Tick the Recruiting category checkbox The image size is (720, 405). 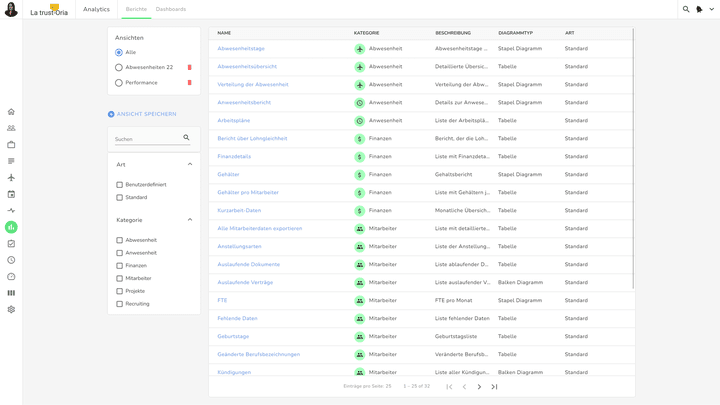click(120, 304)
